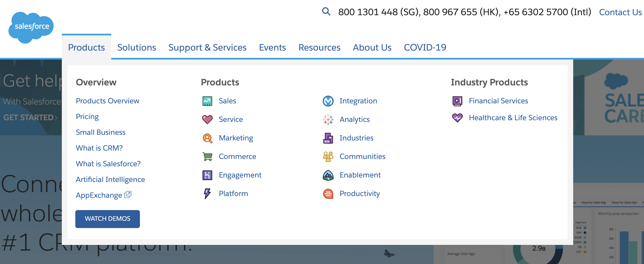
Task: Open the Solutions menu
Action: click(x=137, y=47)
